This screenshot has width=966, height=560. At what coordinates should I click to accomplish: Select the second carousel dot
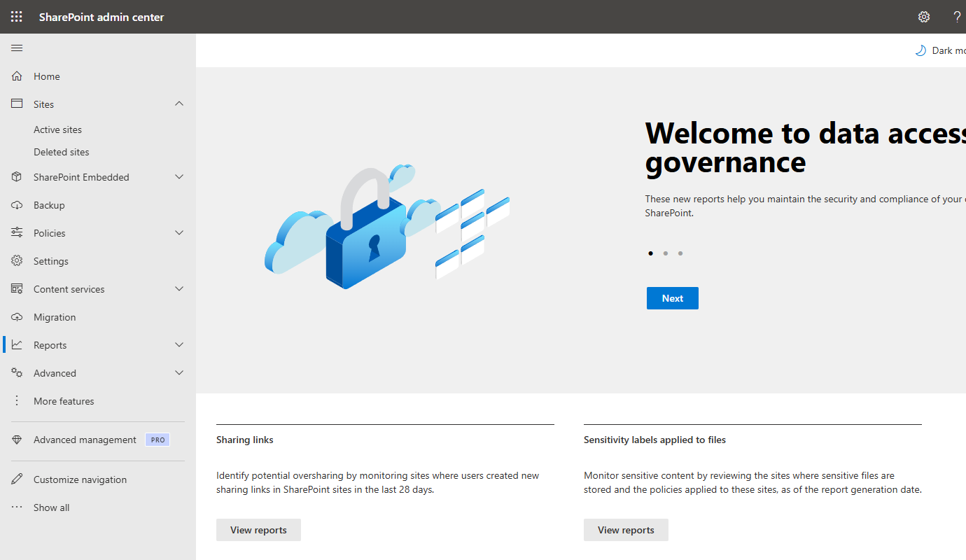(x=666, y=253)
